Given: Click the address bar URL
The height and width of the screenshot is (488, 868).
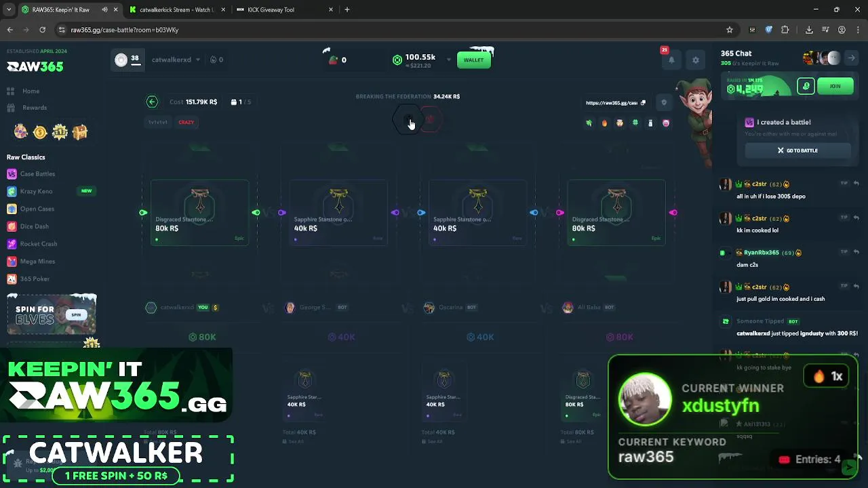Looking at the screenshot, I should (x=125, y=30).
